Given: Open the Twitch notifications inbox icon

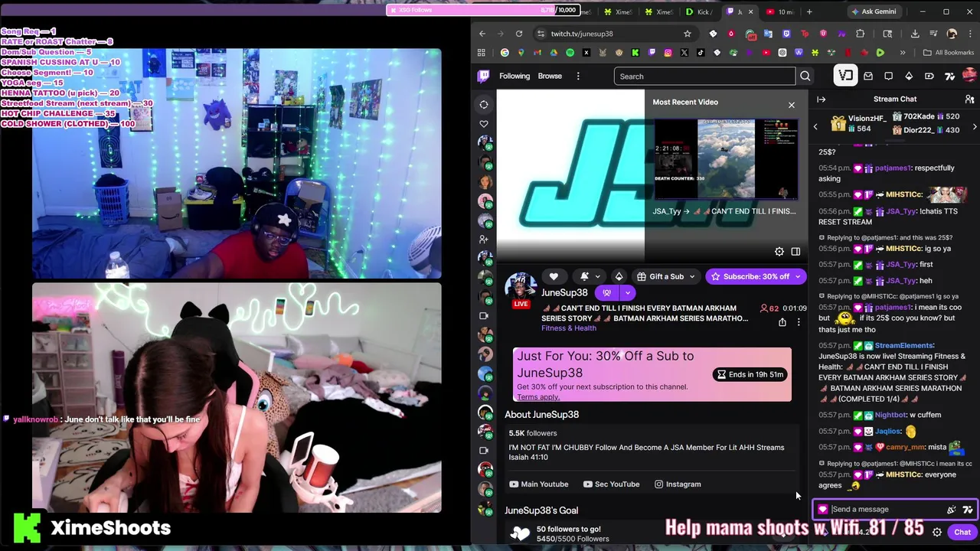Looking at the screenshot, I should pos(868,76).
